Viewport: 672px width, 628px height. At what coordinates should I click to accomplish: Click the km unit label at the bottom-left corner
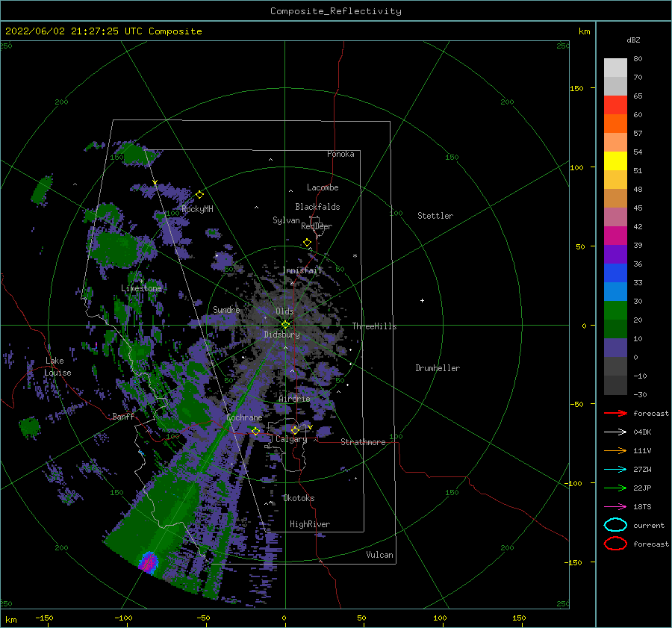(x=11, y=620)
